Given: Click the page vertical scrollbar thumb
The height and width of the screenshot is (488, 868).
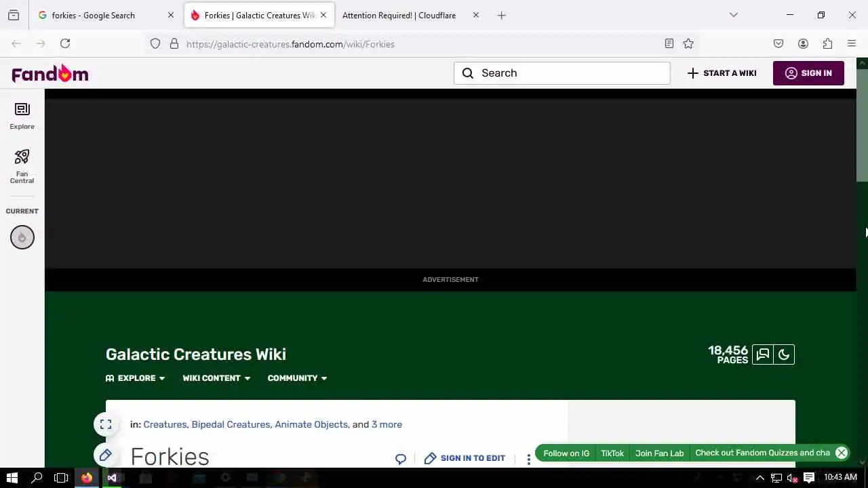Looking at the screenshot, I should pos(862,125).
